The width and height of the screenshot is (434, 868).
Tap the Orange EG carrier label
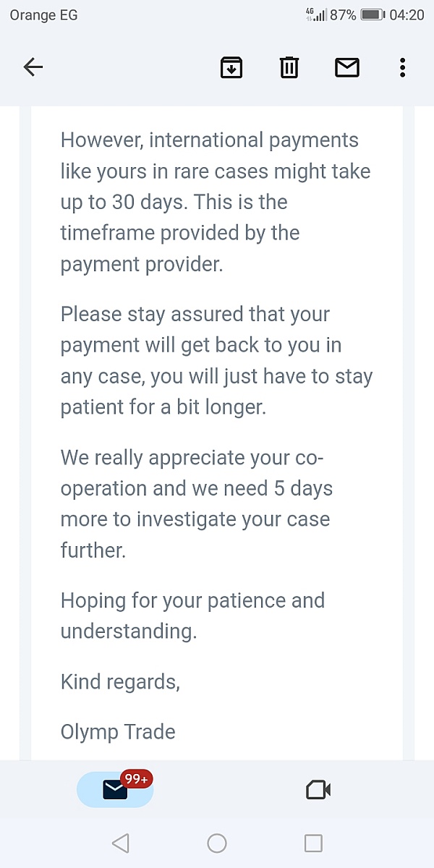pyautogui.click(x=43, y=14)
